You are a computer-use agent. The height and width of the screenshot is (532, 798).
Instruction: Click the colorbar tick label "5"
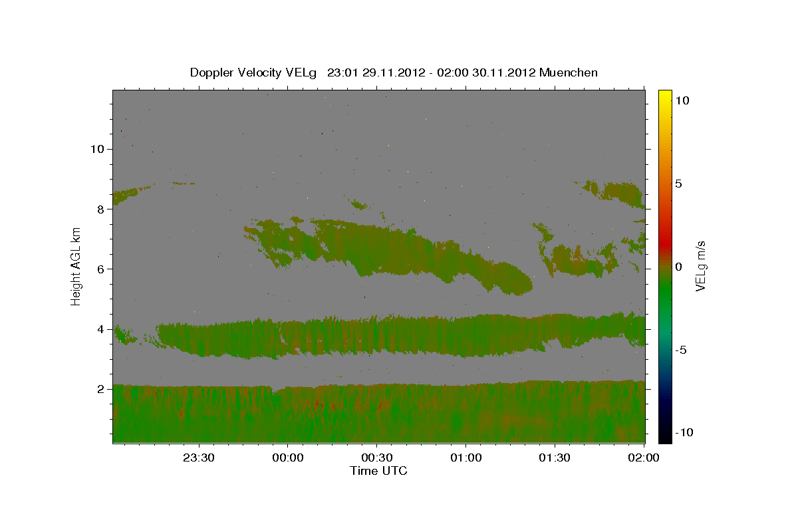point(680,184)
